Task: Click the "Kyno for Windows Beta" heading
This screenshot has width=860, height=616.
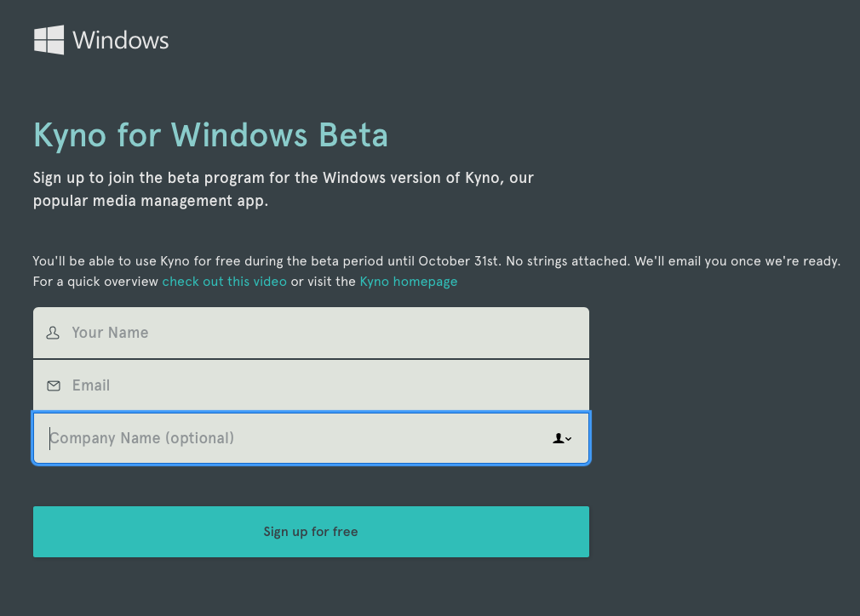Action: click(x=210, y=134)
